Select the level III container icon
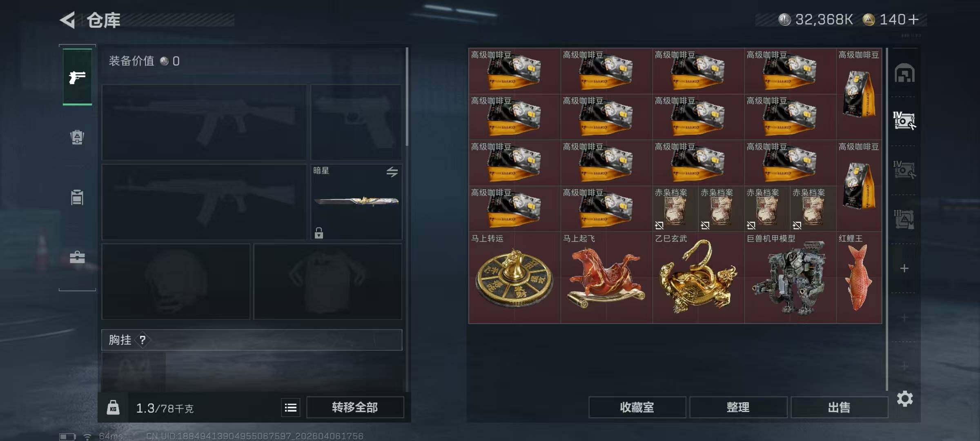 (904, 219)
